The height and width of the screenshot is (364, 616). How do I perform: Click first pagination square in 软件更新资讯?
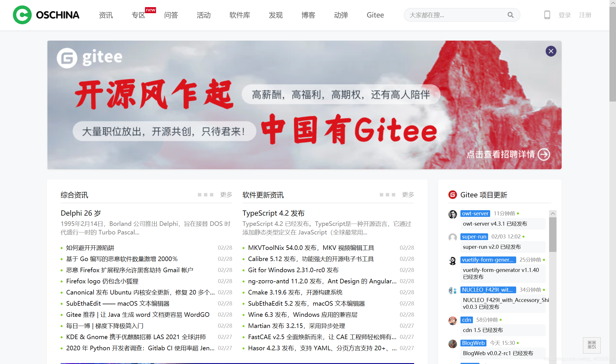[x=381, y=195]
